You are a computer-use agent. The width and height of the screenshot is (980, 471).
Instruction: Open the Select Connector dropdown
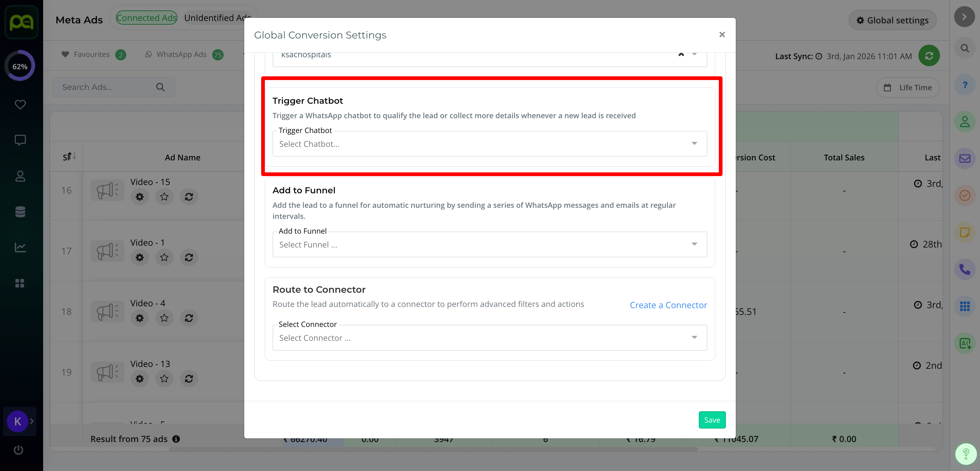(x=490, y=338)
